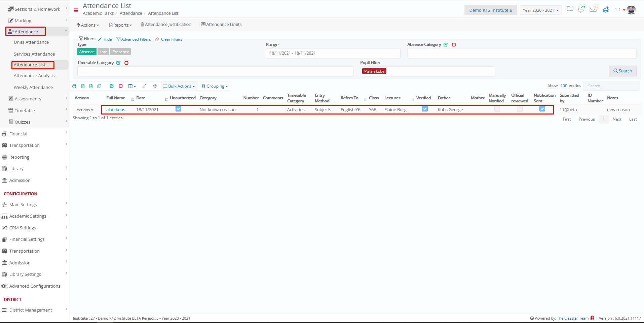Screen dimensions: 644x323
Task: Open Attendance Limits tab
Action: point(221,25)
